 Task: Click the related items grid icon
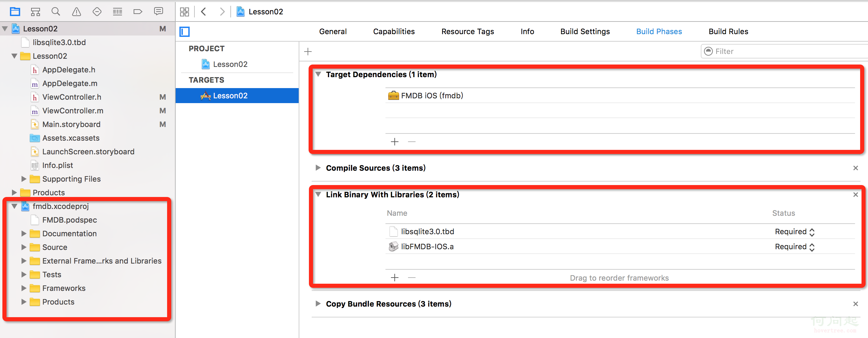coord(185,12)
